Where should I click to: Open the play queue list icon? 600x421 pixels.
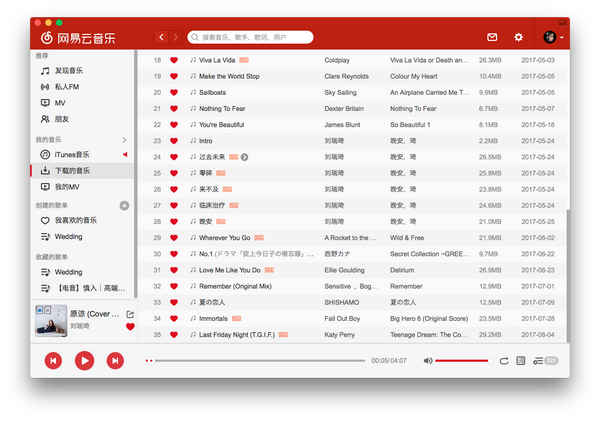[x=545, y=361]
